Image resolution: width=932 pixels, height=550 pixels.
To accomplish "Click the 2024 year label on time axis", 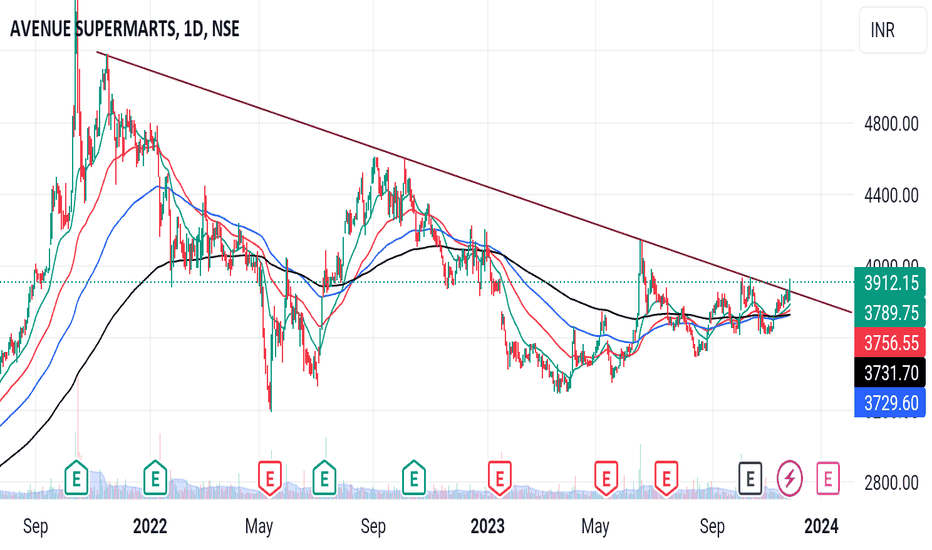I will [x=821, y=526].
